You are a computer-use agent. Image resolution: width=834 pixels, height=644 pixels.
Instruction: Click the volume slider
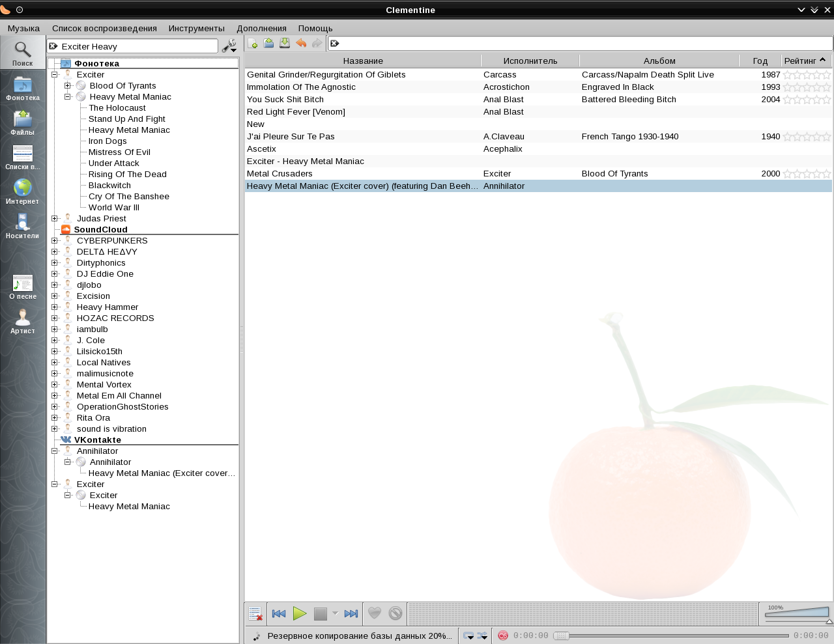(x=798, y=613)
